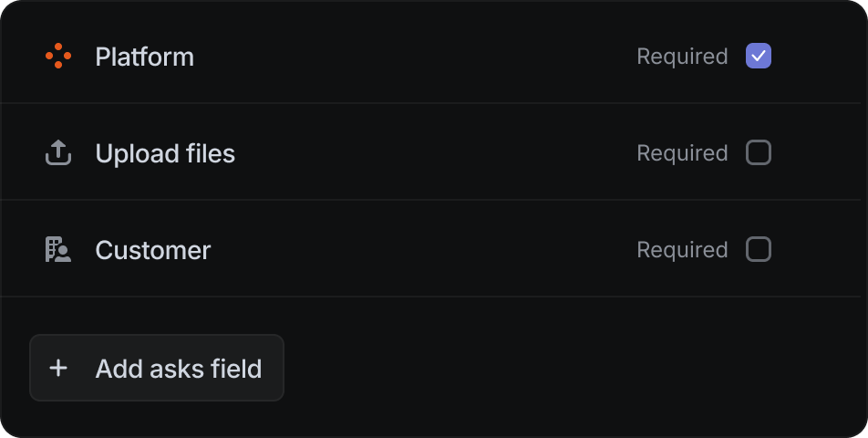
Task: Click the Required label beside Customer
Action: 682,250
